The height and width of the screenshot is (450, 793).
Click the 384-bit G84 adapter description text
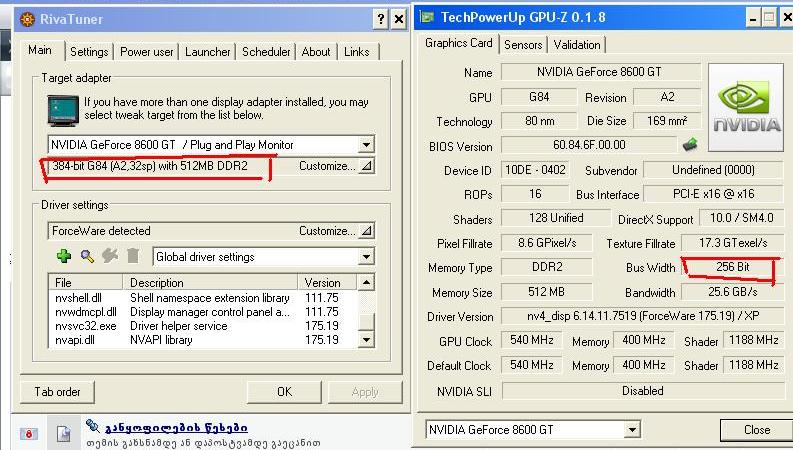tap(150, 166)
